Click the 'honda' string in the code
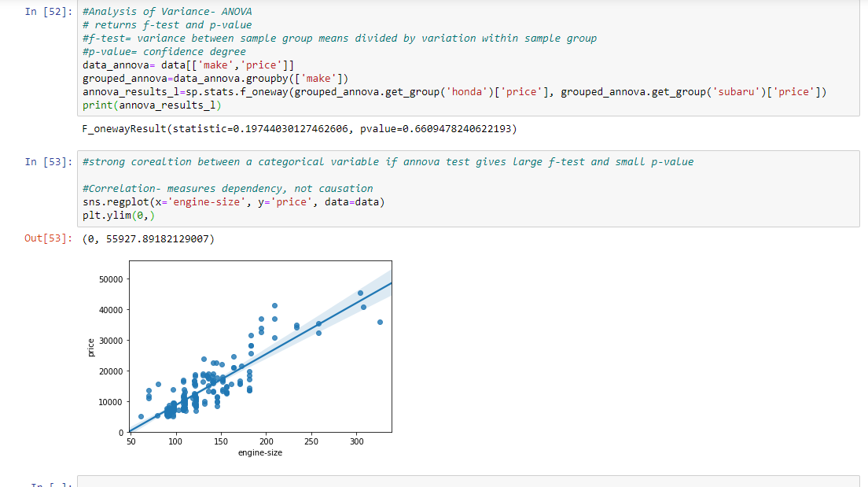868x487 pixels. [x=469, y=91]
